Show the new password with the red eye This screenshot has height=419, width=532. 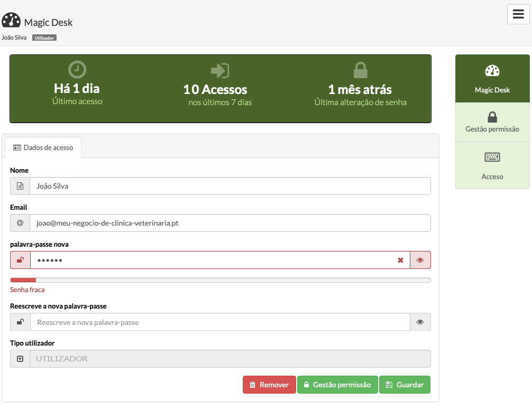point(420,260)
